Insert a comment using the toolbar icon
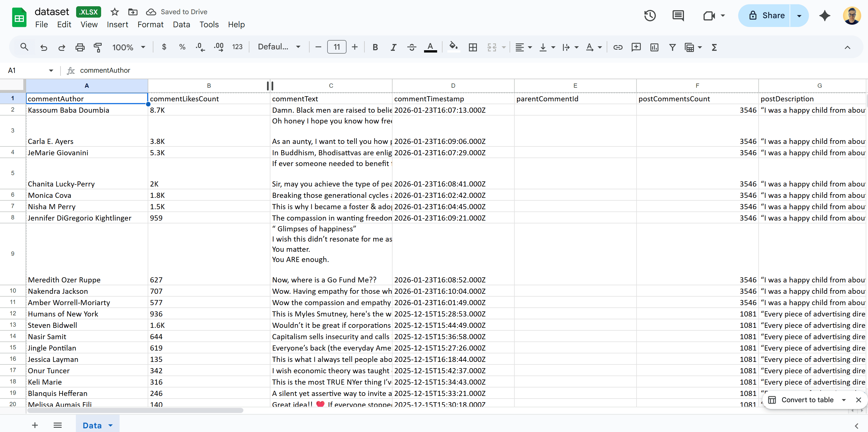The height and width of the screenshot is (432, 868). (x=636, y=47)
